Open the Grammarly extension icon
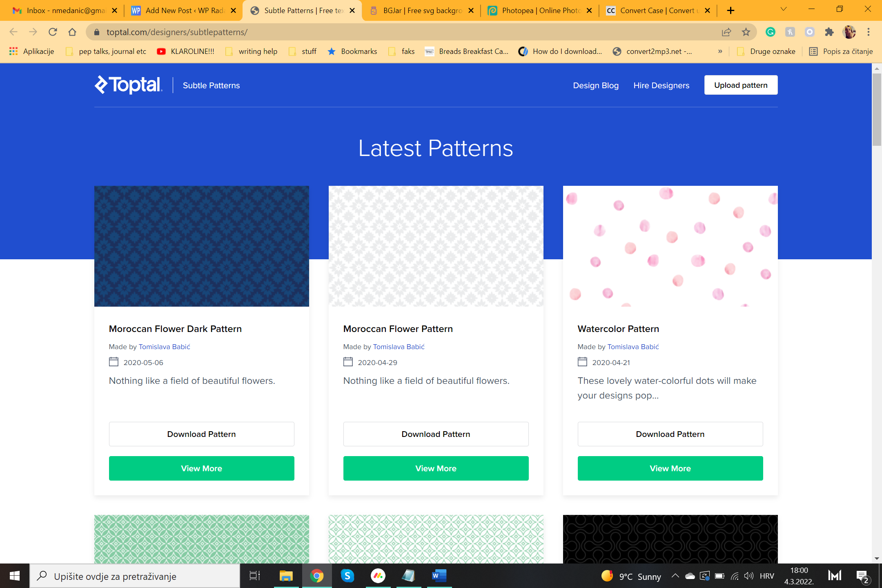 (x=770, y=32)
